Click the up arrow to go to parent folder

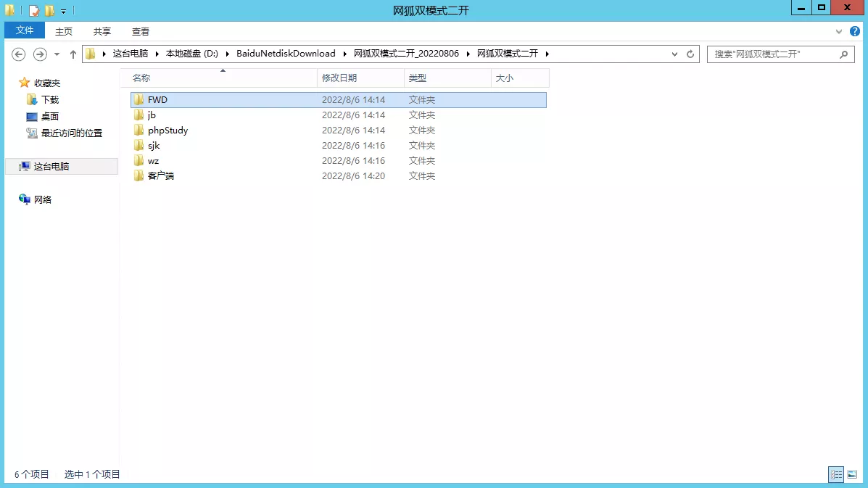point(73,54)
